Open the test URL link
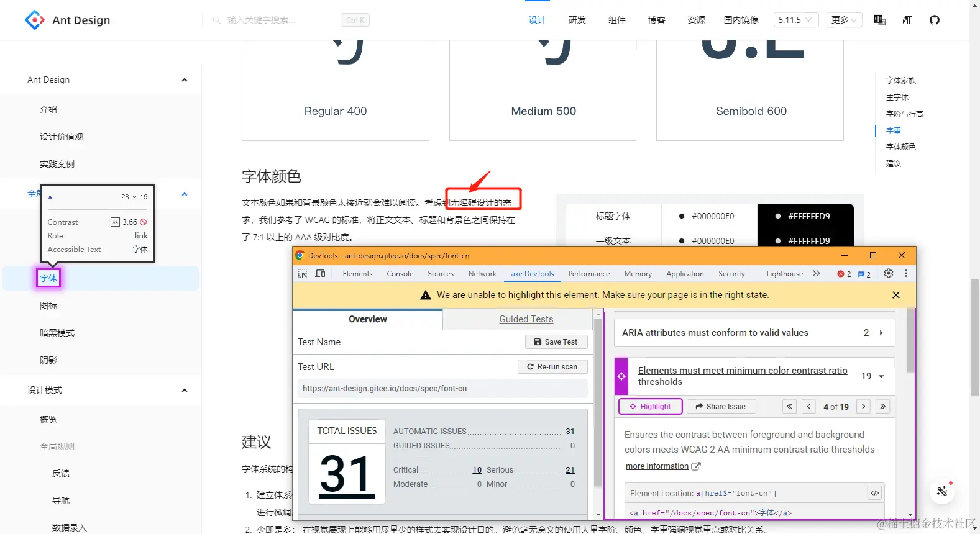This screenshot has width=980, height=534. [x=385, y=389]
